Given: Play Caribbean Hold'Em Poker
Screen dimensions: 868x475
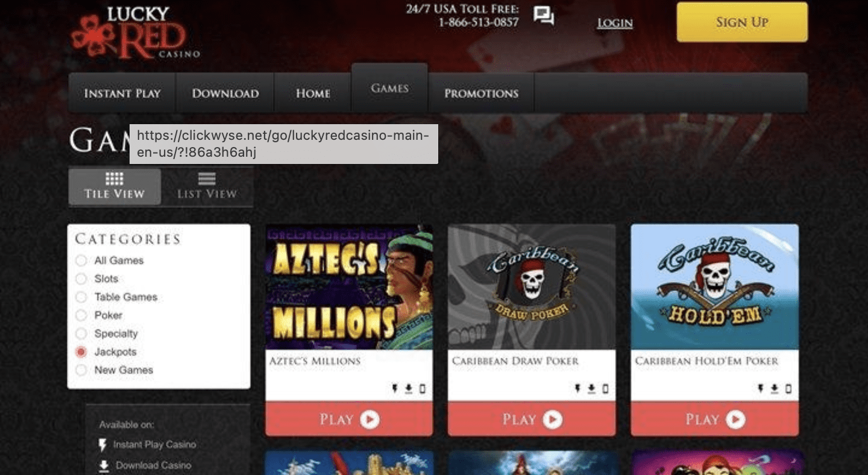Looking at the screenshot, I should [x=715, y=419].
